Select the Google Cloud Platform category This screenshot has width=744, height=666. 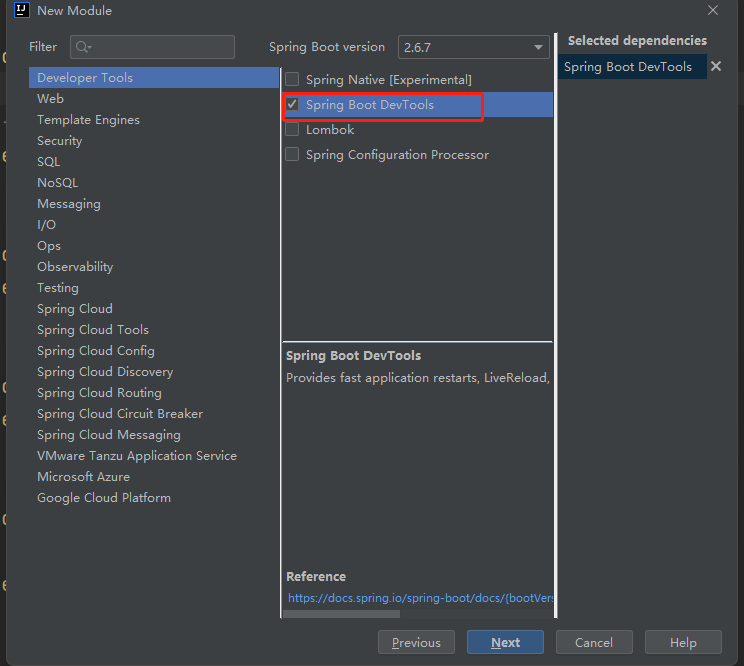[x=154, y=498]
